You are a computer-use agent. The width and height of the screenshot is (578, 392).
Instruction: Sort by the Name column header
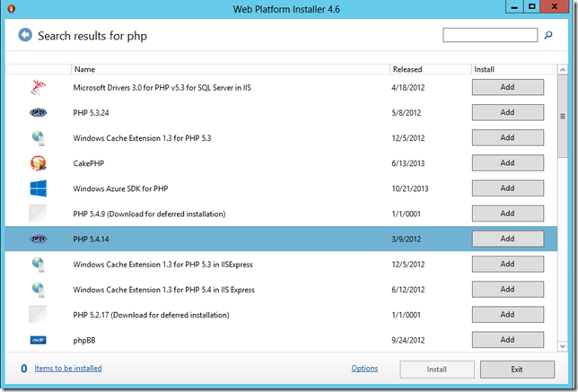pos(230,69)
